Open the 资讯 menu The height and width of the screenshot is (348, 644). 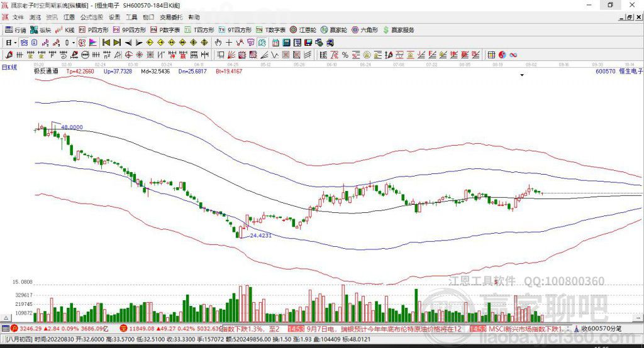tap(52, 17)
